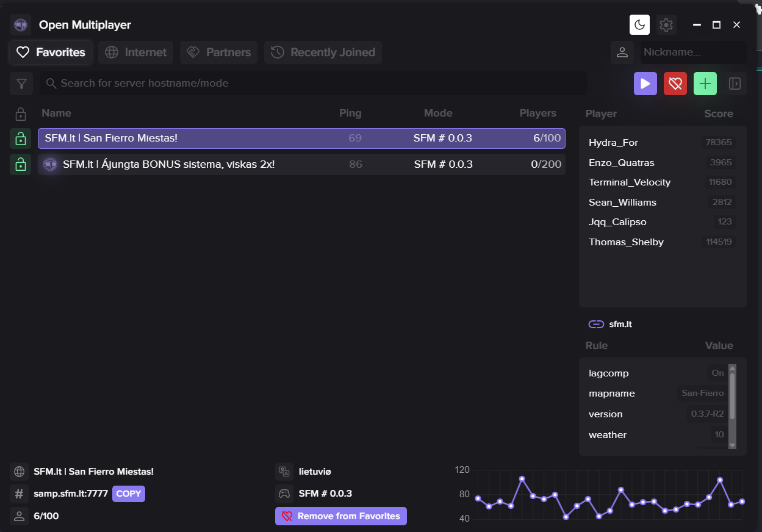
Task: Sort servers by the lock column header
Action: tap(21, 113)
